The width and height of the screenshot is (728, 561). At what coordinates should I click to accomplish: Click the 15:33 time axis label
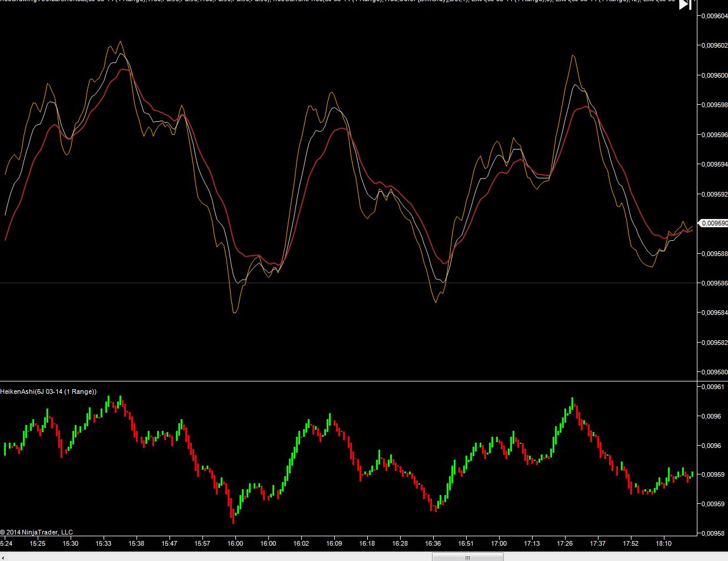click(x=104, y=543)
